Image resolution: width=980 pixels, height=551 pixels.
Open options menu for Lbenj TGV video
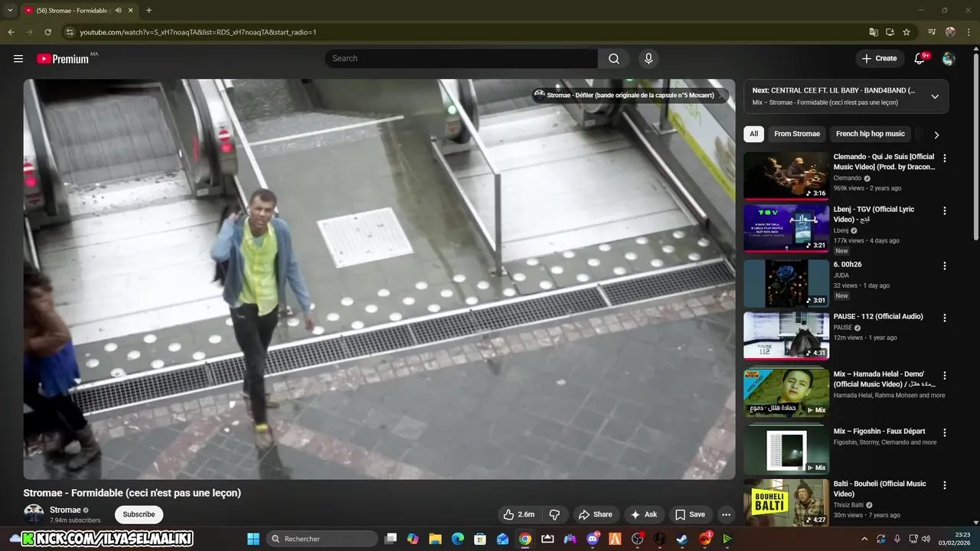click(x=944, y=210)
